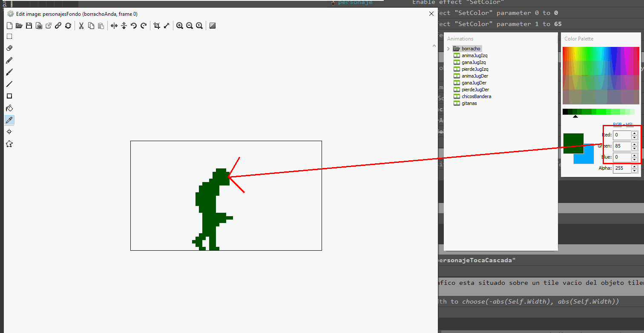Image resolution: width=644 pixels, height=333 pixels.
Task: Click the Cut scissors icon
Action: click(x=81, y=26)
